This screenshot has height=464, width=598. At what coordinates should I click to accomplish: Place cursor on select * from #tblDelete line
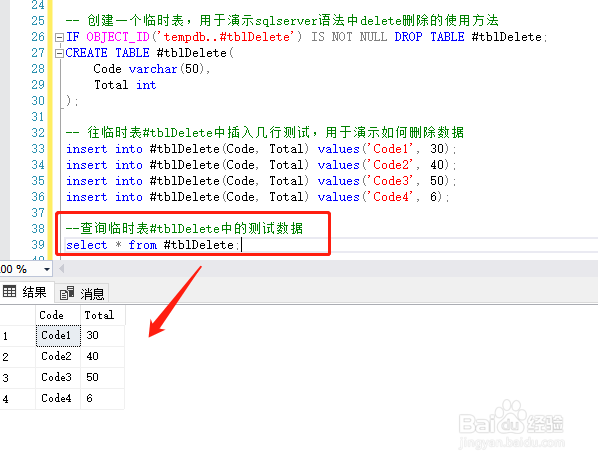point(153,245)
